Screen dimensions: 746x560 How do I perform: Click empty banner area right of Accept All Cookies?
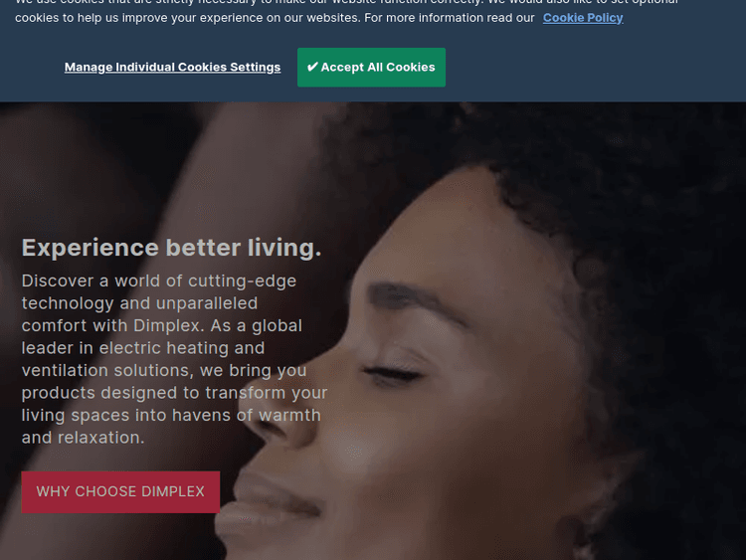click(x=595, y=67)
